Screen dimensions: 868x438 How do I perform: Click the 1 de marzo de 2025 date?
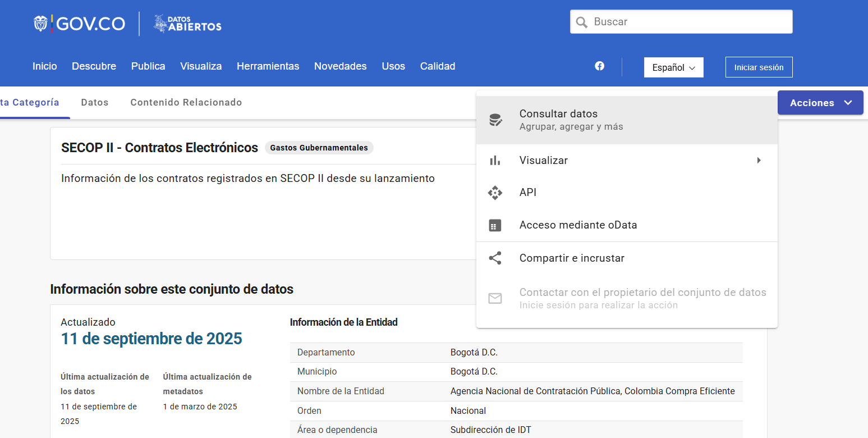coord(200,407)
